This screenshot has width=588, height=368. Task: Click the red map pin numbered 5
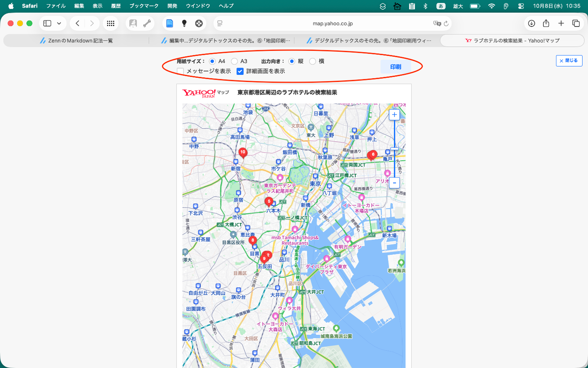[269, 202]
